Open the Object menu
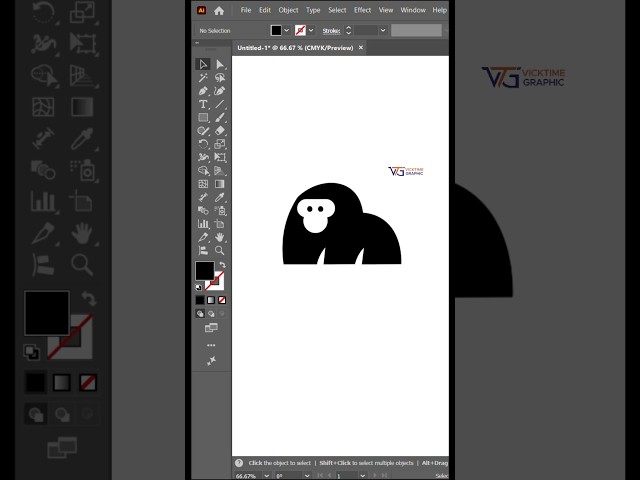 point(288,10)
